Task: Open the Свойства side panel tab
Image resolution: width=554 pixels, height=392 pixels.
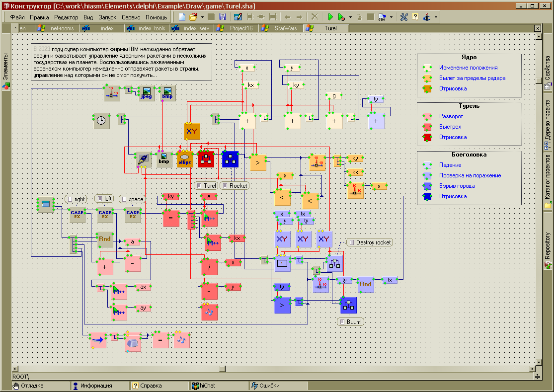Action: click(548, 77)
